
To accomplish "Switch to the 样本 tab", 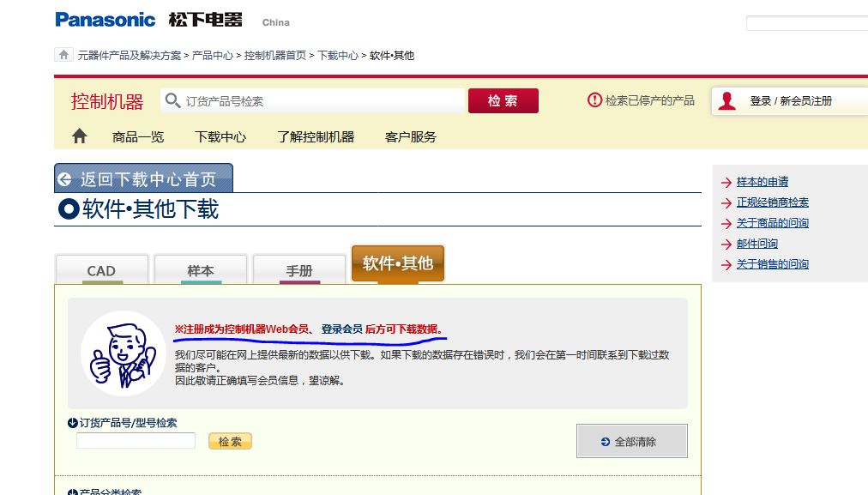I will click(x=200, y=270).
